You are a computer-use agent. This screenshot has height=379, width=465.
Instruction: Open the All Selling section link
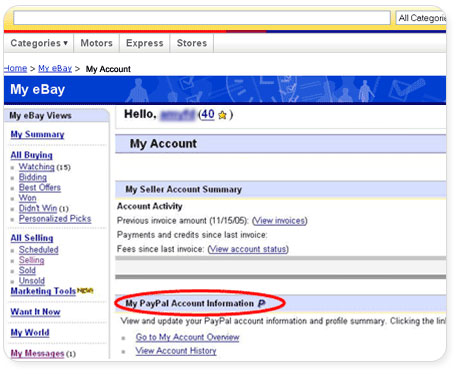(32, 238)
